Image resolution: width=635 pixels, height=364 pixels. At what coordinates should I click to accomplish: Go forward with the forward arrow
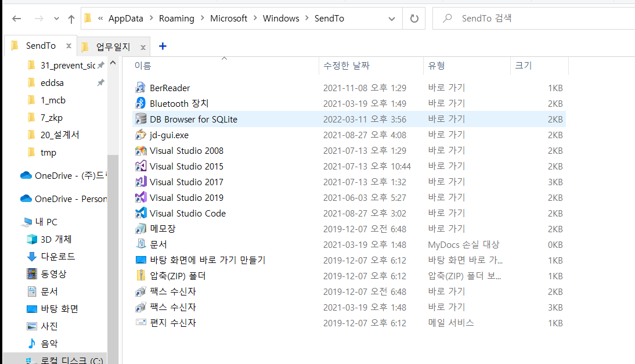pos(39,19)
